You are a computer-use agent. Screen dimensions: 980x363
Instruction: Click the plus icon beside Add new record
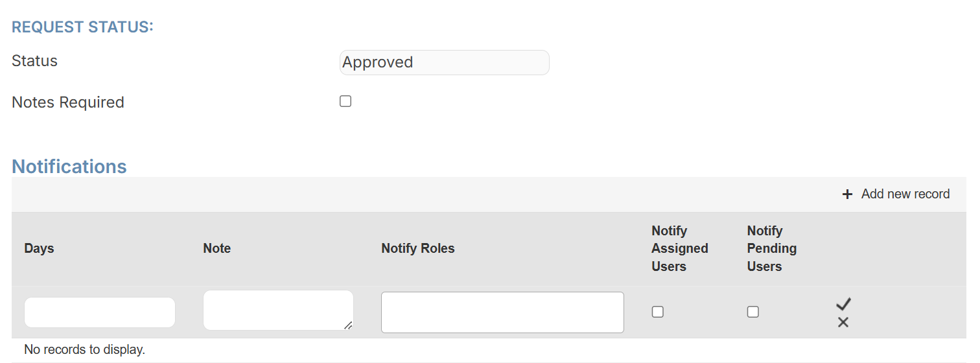[x=847, y=194]
